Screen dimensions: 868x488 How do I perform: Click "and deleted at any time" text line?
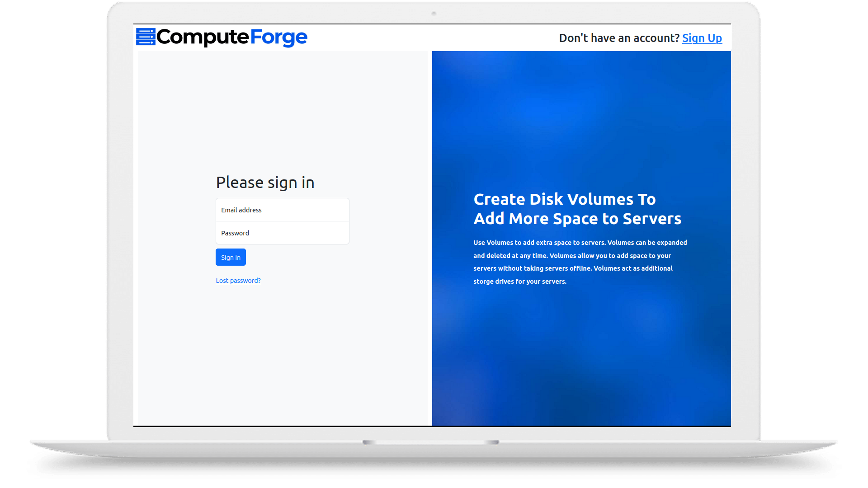510,256
